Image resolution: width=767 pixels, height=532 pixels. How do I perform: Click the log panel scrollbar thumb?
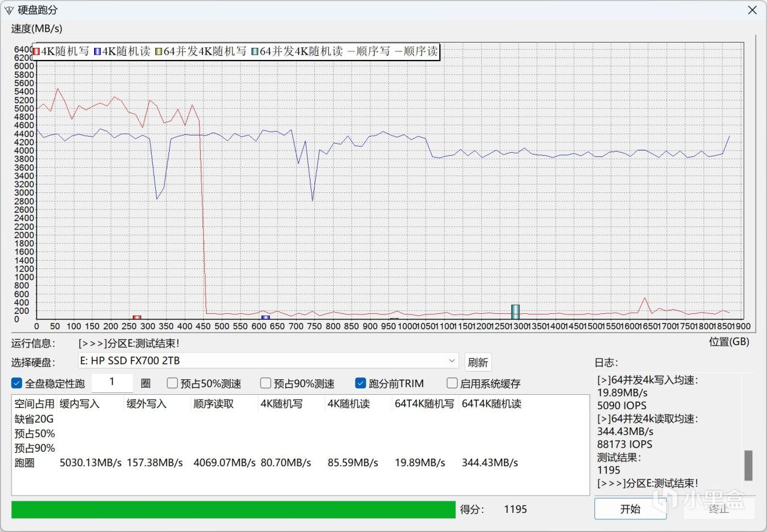[x=748, y=465]
